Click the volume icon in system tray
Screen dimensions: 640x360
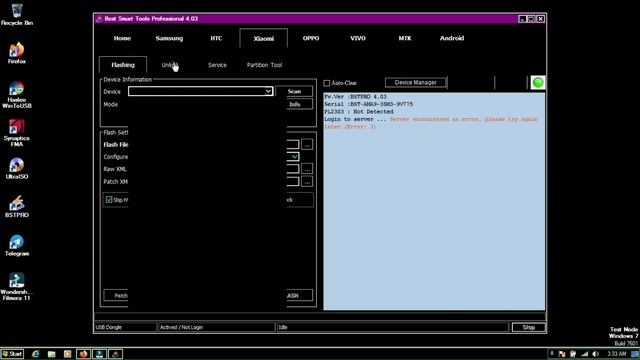(596, 354)
